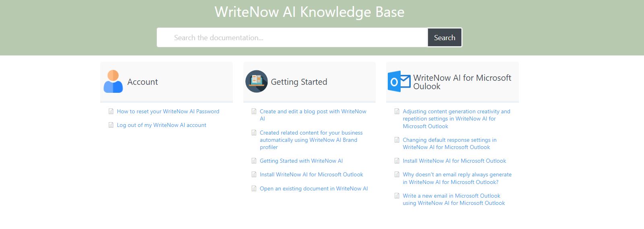Click document icon beside Open existing document article
Screen dimensions: 644x229
[254, 188]
